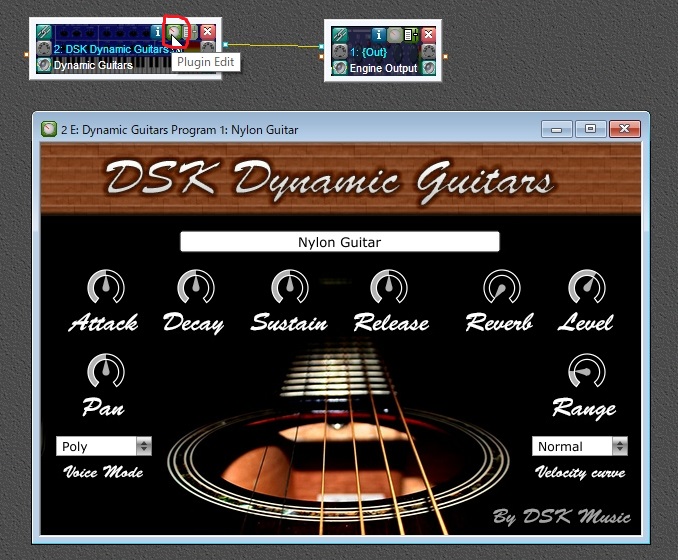The height and width of the screenshot is (560, 678).
Task: Click right speaker icon on Engine Output module
Action: coord(429,68)
